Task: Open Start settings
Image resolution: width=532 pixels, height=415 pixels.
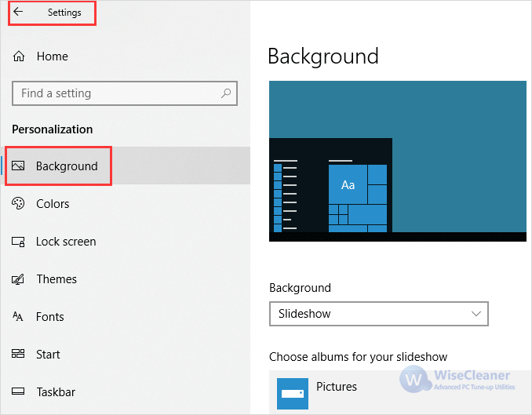Action: tap(48, 355)
